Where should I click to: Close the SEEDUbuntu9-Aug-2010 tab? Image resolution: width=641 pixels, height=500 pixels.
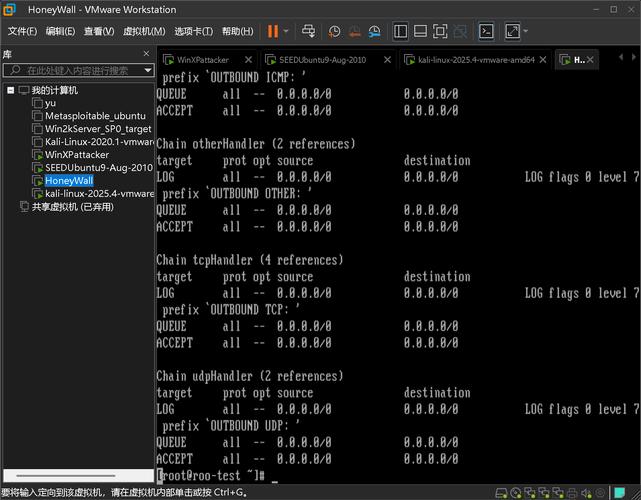[x=388, y=60]
